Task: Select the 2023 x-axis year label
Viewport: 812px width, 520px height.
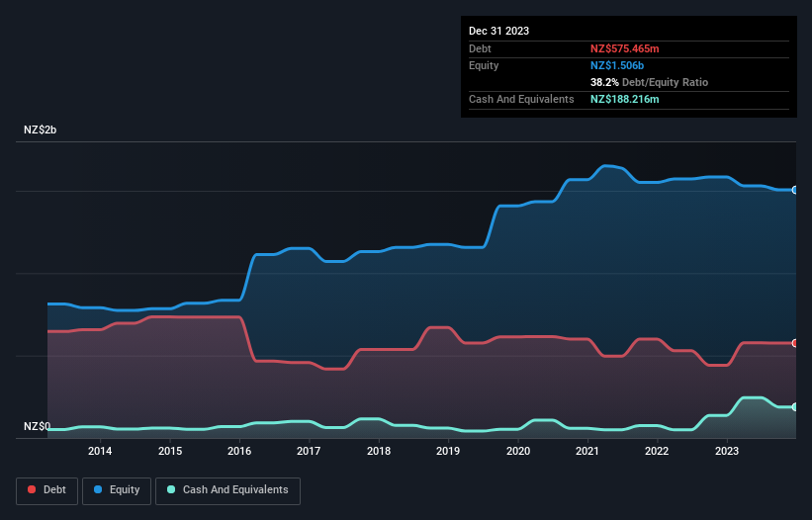Action: pyautogui.click(x=727, y=452)
